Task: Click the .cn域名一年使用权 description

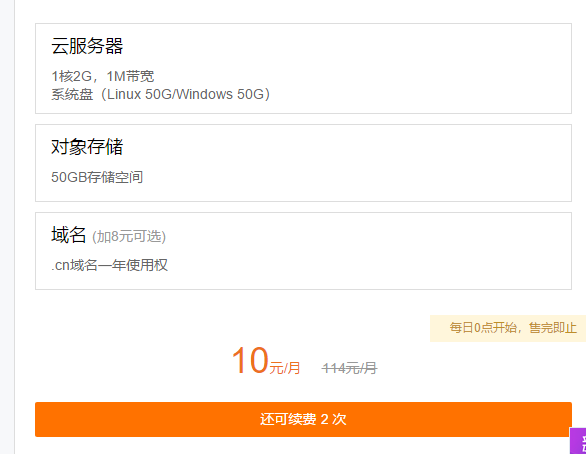Action: tap(110, 265)
